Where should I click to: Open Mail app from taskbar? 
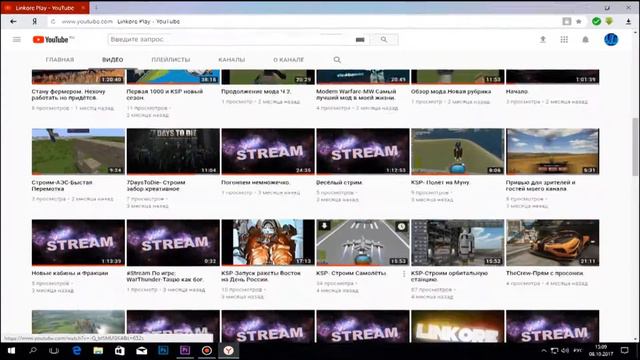[142, 351]
